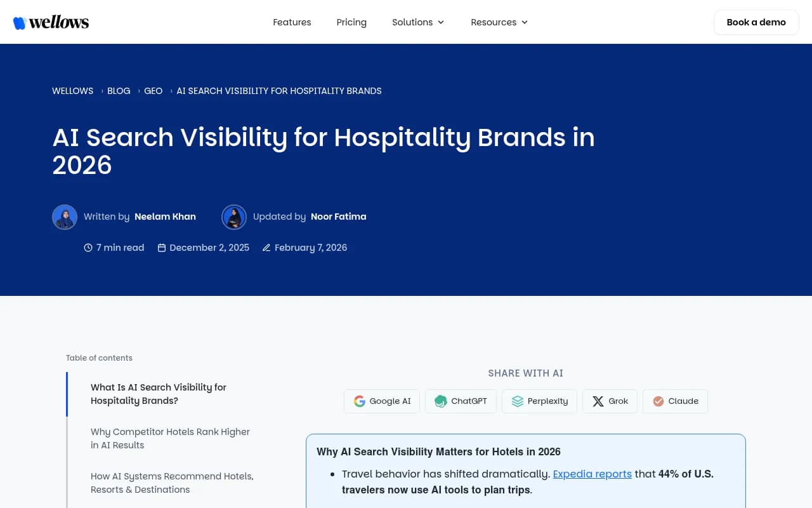Click the Book a demo button
The image size is (812, 508).
click(756, 22)
